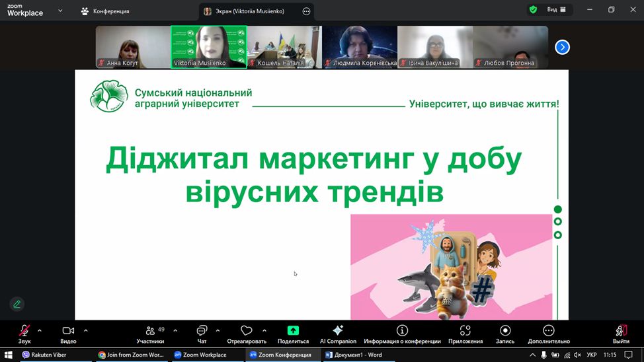Open conference information icon

click(x=402, y=330)
